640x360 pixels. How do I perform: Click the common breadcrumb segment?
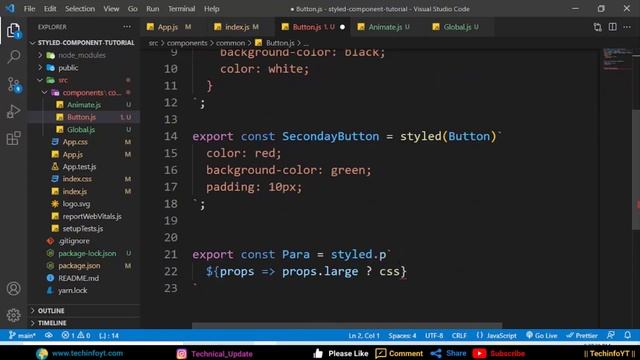point(230,43)
